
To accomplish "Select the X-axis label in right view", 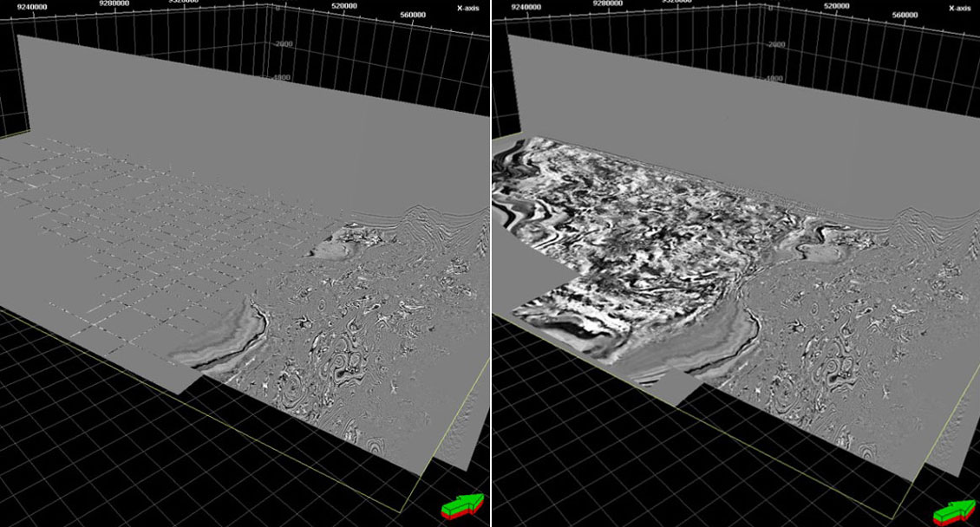I will (x=960, y=8).
